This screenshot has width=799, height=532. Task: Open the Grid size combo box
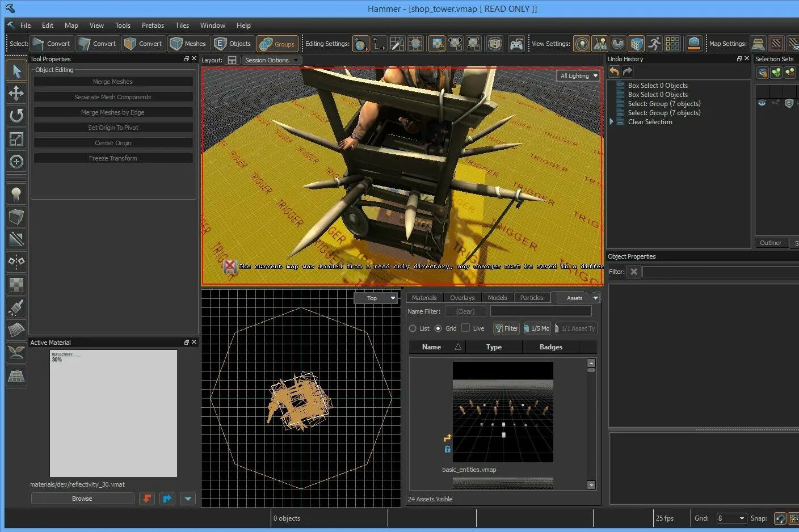pos(731,518)
